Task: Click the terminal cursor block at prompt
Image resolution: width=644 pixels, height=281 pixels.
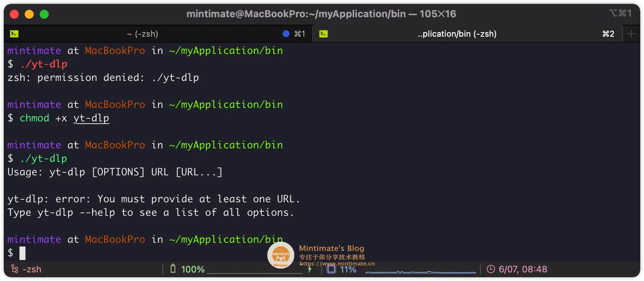Action: (22, 253)
